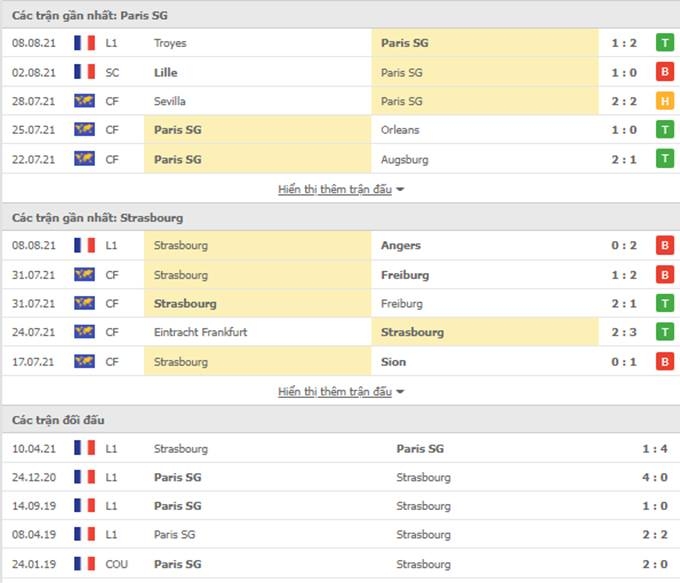Click red B badge for Strasbourg–Sion match
680x583 pixels.
pos(665,362)
